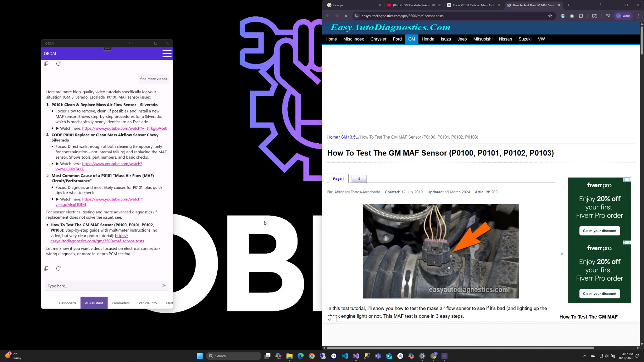This screenshot has width=644, height=362.
Task: Click the Type here chat input field
Action: pos(101,286)
